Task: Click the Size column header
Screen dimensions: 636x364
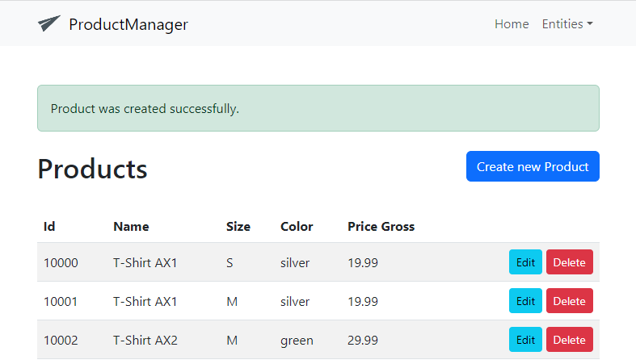Action: [238, 226]
